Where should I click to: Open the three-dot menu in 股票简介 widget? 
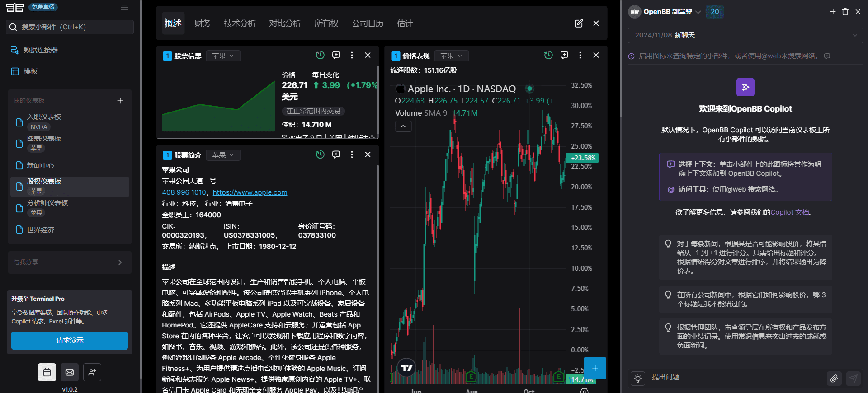352,154
